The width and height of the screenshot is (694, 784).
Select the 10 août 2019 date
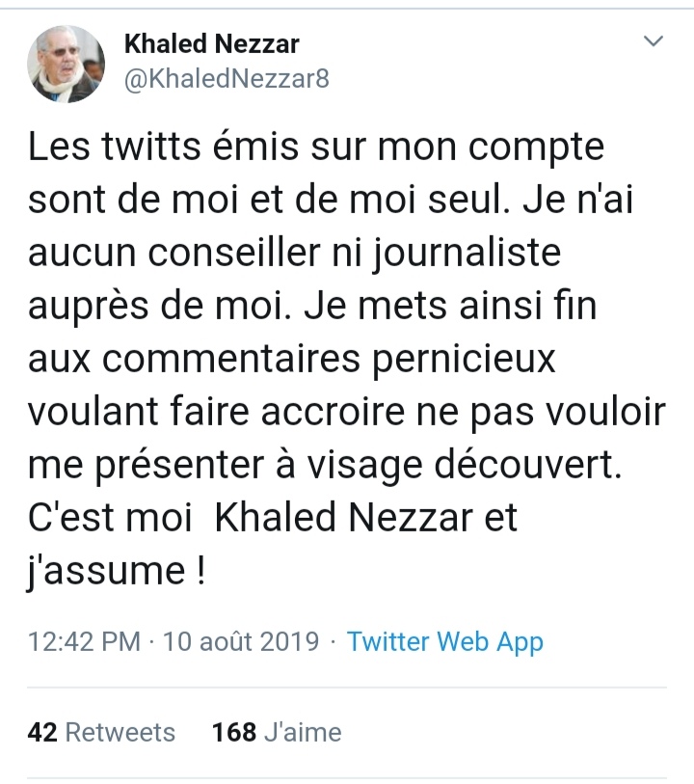[x=241, y=642]
